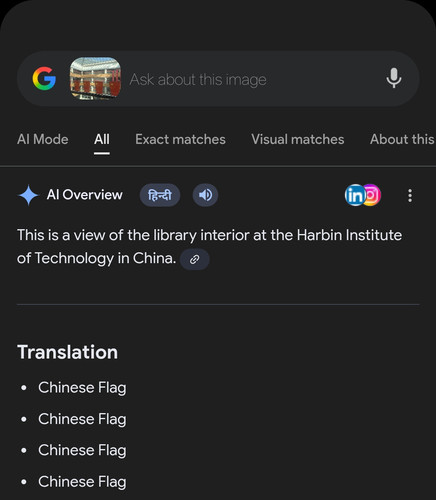Toggle Hindi language for AI Overview
The height and width of the screenshot is (500, 436).
click(160, 195)
